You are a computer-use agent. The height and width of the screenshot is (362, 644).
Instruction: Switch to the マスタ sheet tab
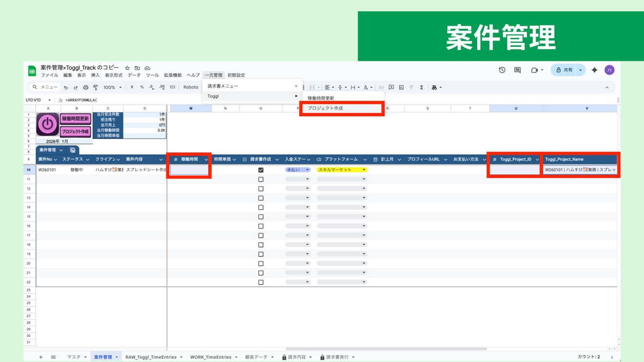tap(77, 357)
